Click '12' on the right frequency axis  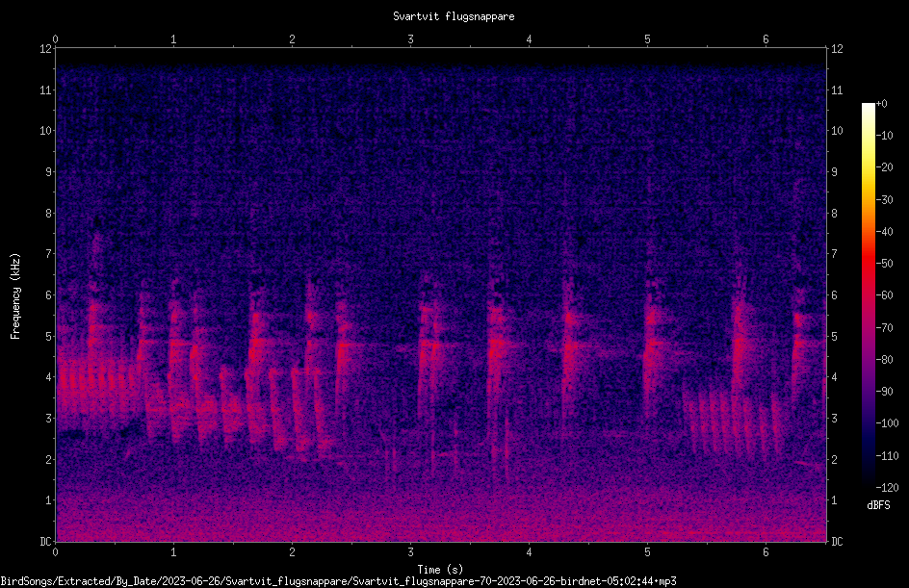[837, 49]
